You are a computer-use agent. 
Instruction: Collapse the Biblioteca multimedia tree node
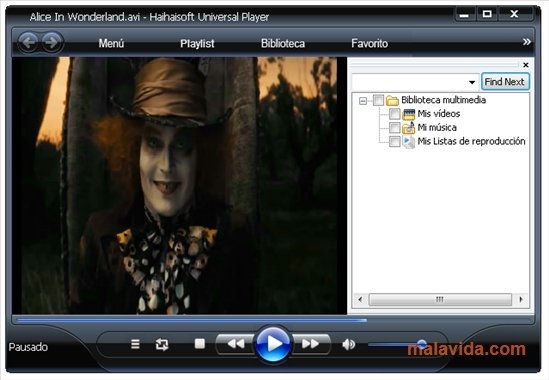(363, 101)
